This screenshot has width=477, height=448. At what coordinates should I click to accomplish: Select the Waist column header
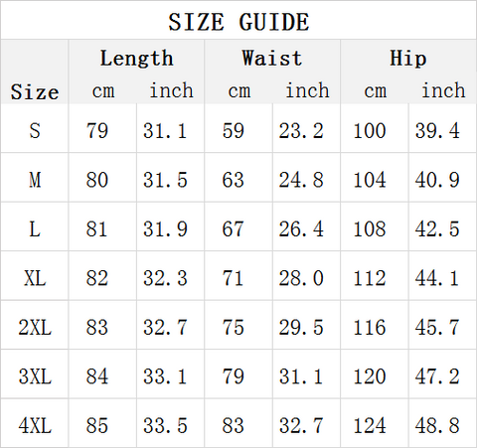(272, 58)
